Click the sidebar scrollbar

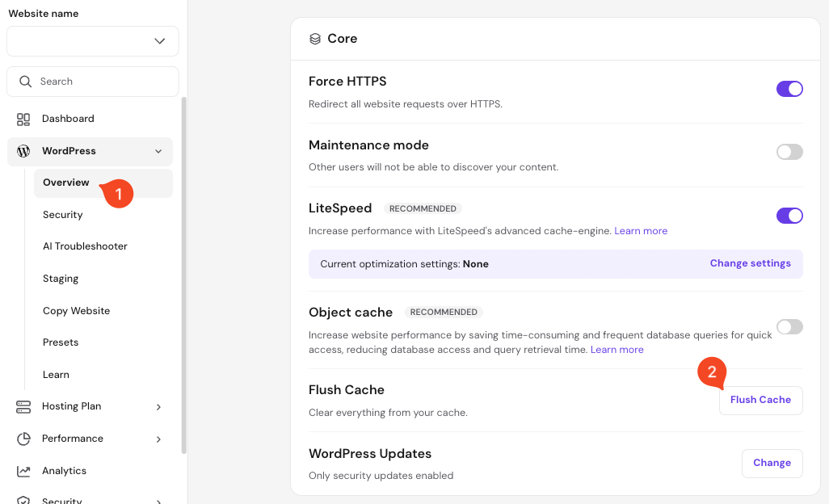tap(184, 275)
